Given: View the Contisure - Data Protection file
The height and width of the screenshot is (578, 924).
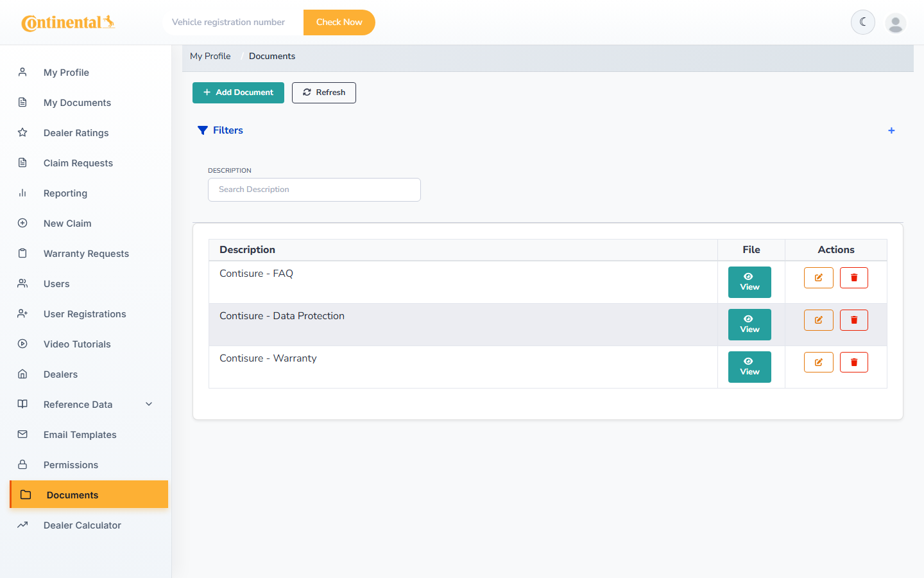Looking at the screenshot, I should point(749,324).
